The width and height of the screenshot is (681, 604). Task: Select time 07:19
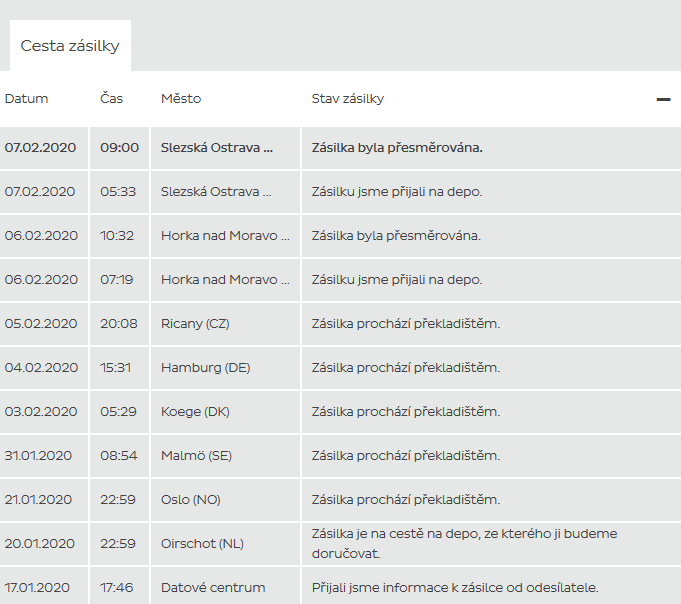(117, 280)
